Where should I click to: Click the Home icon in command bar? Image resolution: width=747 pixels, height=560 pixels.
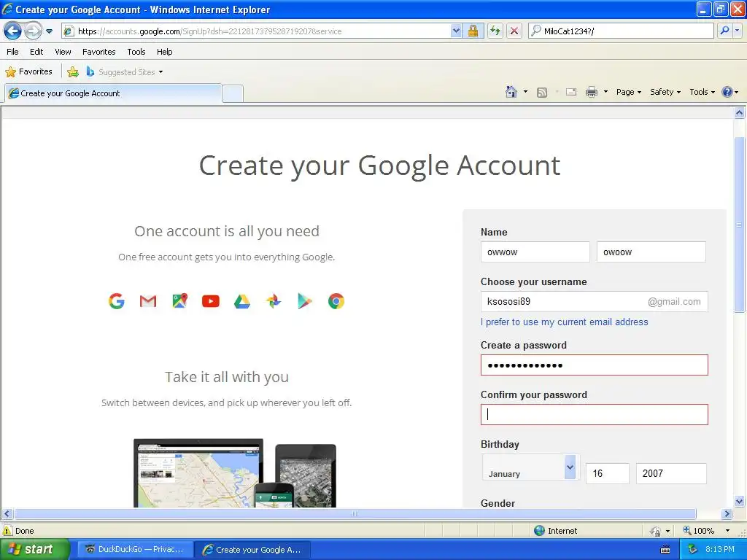pyautogui.click(x=511, y=92)
